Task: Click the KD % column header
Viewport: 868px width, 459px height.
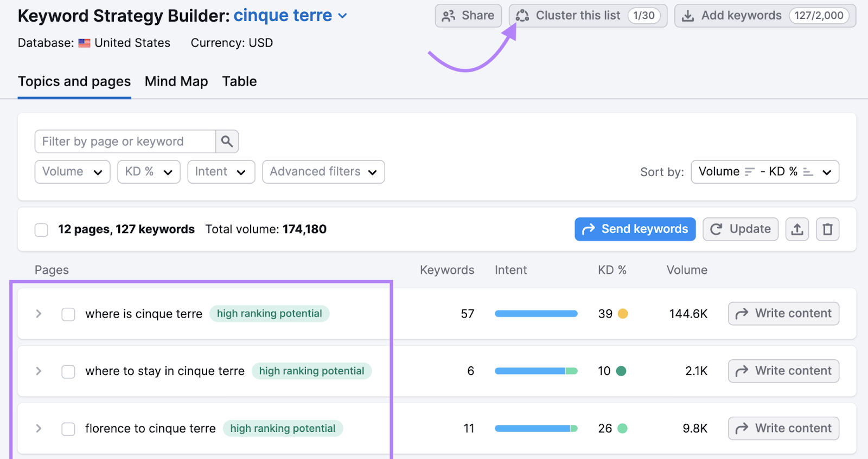Action: [612, 270]
